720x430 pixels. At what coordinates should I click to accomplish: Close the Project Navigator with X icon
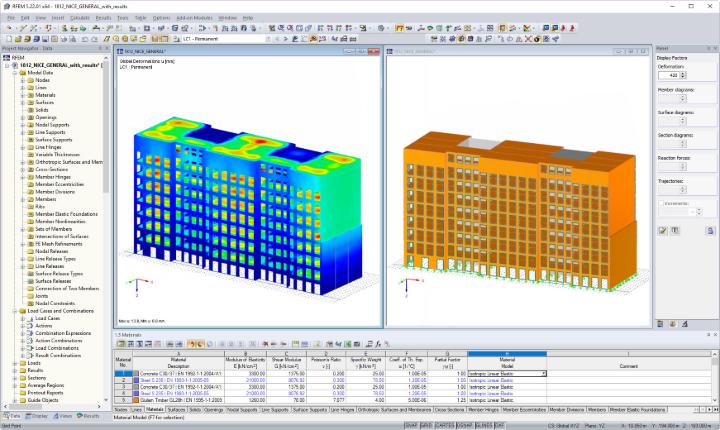click(107, 48)
